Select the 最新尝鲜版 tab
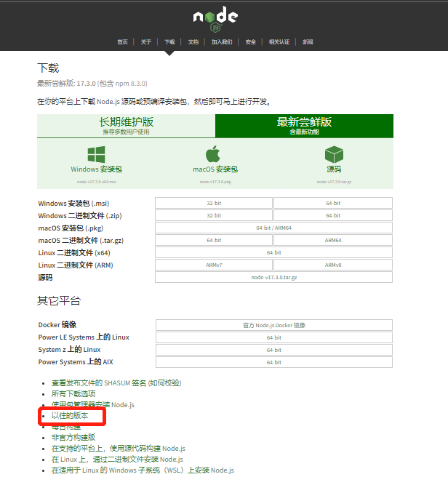 304,126
